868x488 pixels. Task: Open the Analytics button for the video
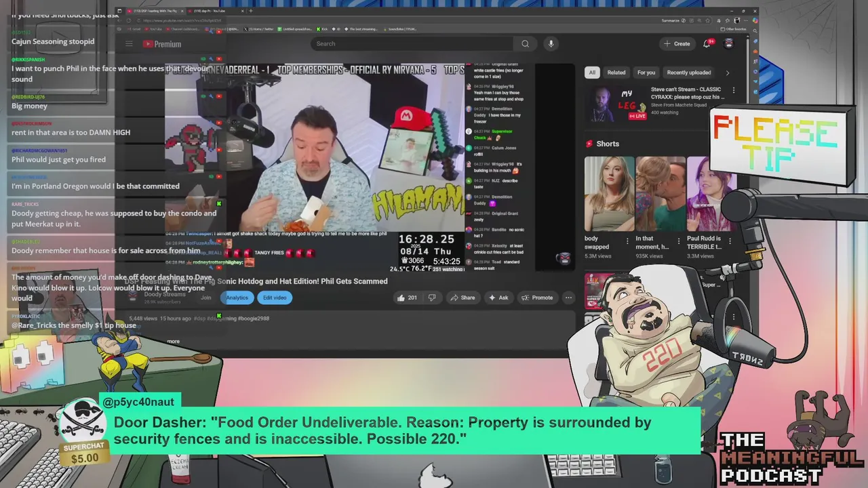point(237,298)
